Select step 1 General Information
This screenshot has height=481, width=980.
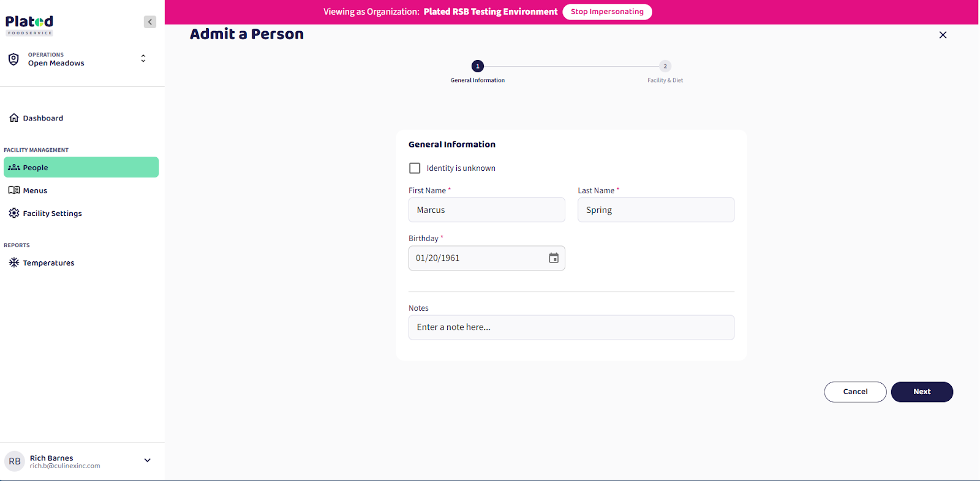click(x=478, y=66)
